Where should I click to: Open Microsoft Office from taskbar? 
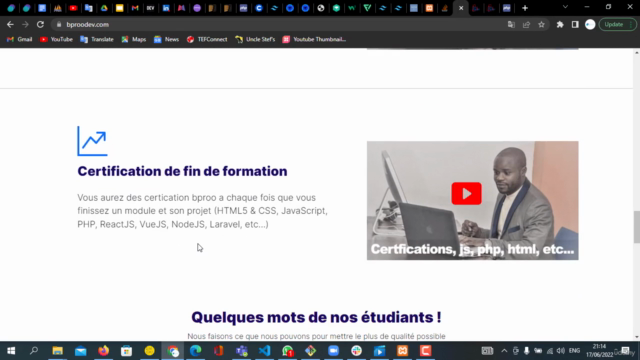coord(219,351)
